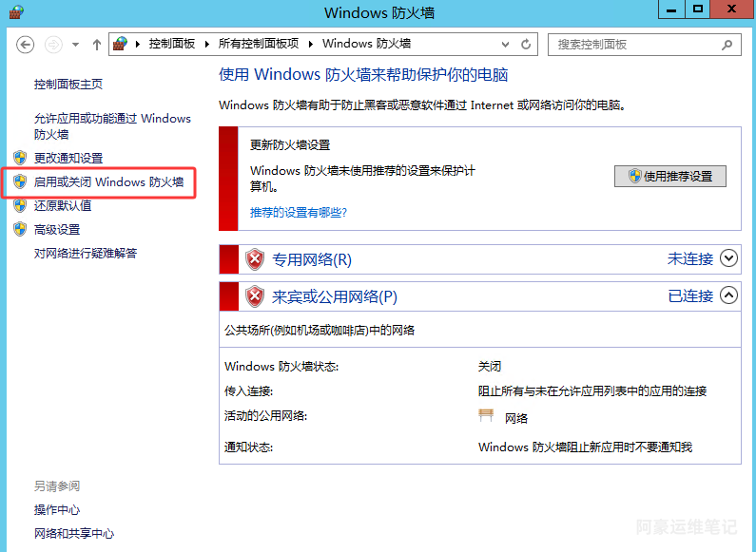
Task: Go up one level with the Up arrow
Action: [x=97, y=45]
